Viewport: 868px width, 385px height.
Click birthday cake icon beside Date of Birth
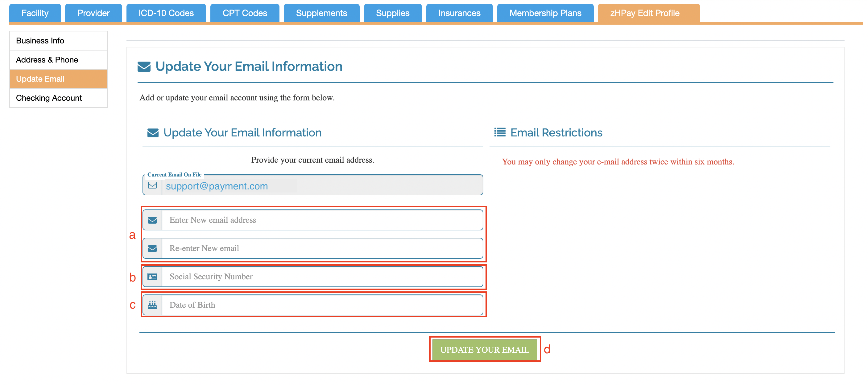click(x=152, y=305)
